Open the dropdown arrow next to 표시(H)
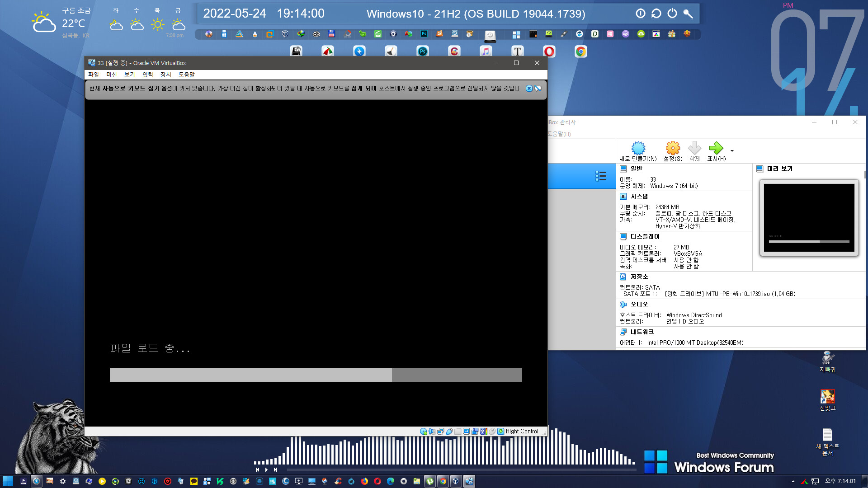This screenshot has height=488, width=868. coord(732,151)
